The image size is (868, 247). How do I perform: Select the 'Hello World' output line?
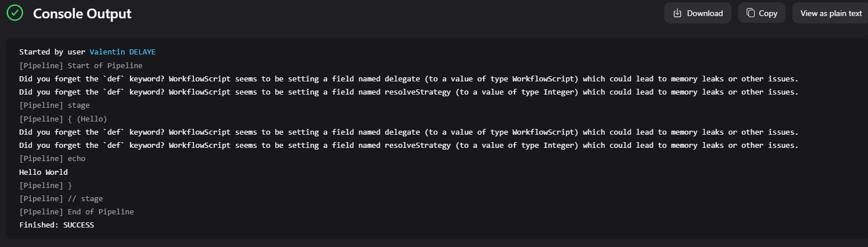point(43,172)
